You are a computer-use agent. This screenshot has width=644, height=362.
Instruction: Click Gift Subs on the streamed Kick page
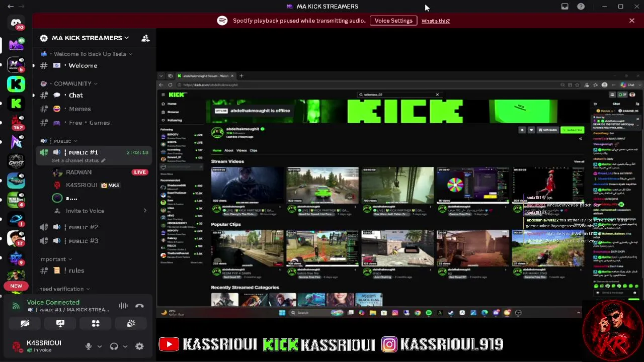pyautogui.click(x=548, y=130)
